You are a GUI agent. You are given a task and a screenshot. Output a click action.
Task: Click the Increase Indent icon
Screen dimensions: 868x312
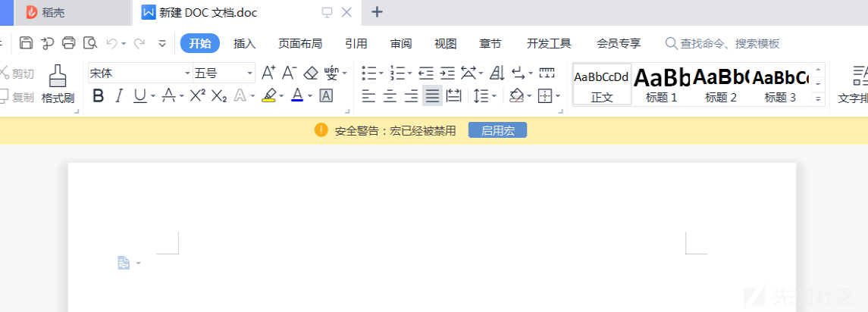447,73
